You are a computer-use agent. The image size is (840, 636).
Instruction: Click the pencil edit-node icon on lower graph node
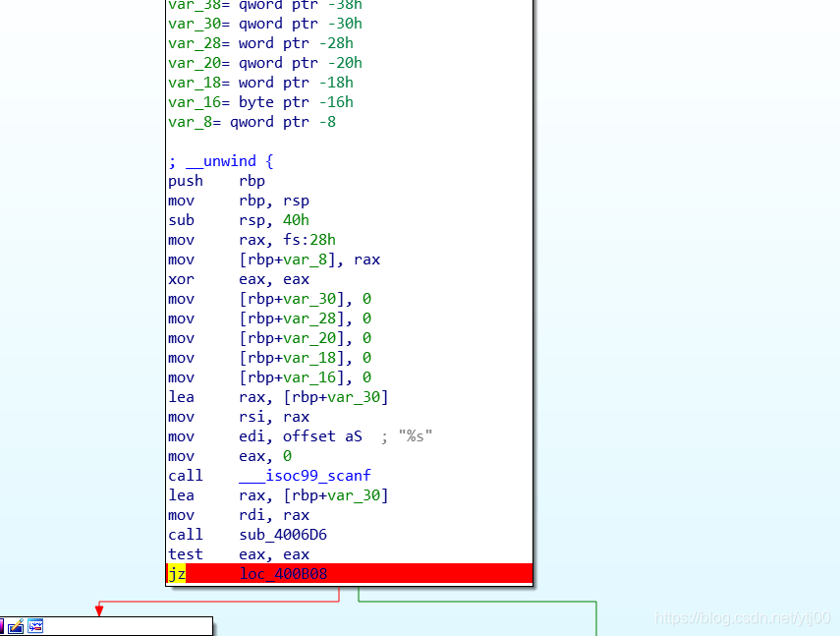click(16, 626)
